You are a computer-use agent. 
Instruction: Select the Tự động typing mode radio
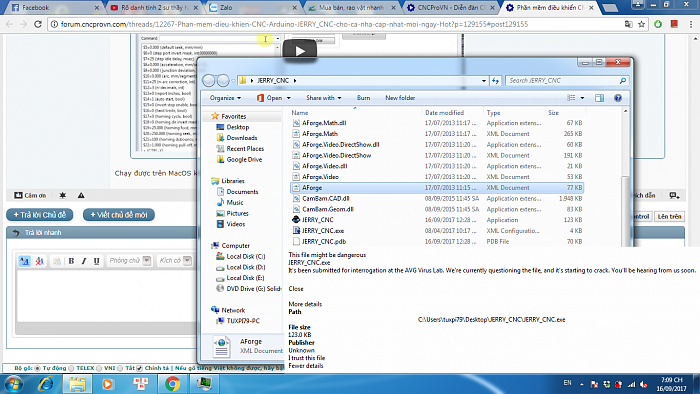[38, 368]
